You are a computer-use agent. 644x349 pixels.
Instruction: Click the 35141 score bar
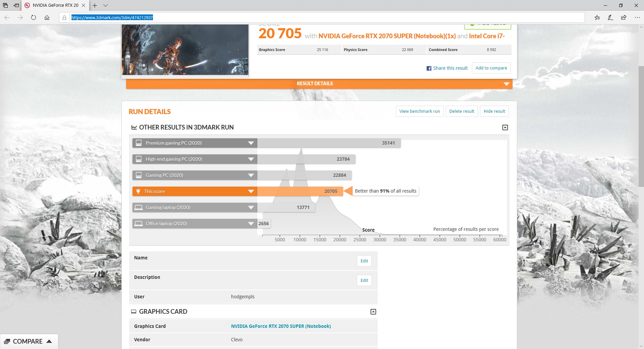point(329,143)
